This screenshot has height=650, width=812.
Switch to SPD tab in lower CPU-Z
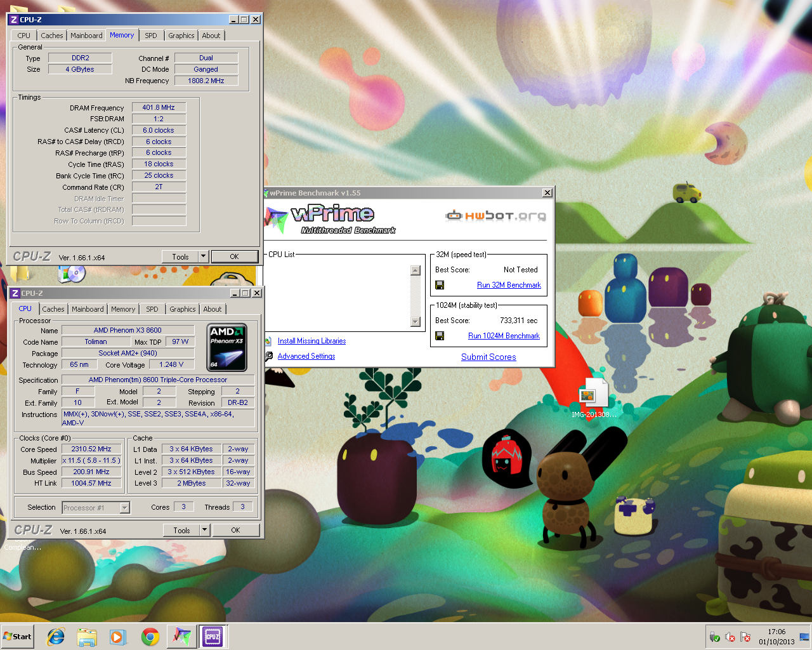pos(152,309)
